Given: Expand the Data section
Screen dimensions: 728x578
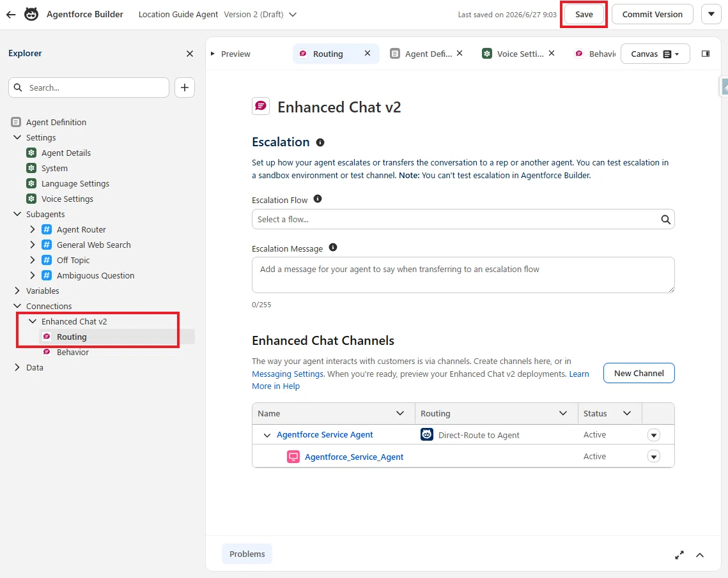Looking at the screenshot, I should (17, 367).
